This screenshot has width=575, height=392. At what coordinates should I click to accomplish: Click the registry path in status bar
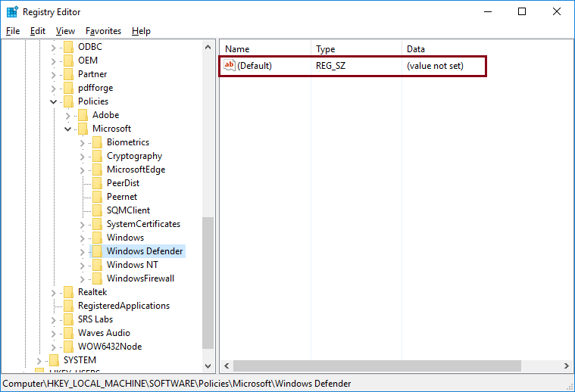[177, 384]
